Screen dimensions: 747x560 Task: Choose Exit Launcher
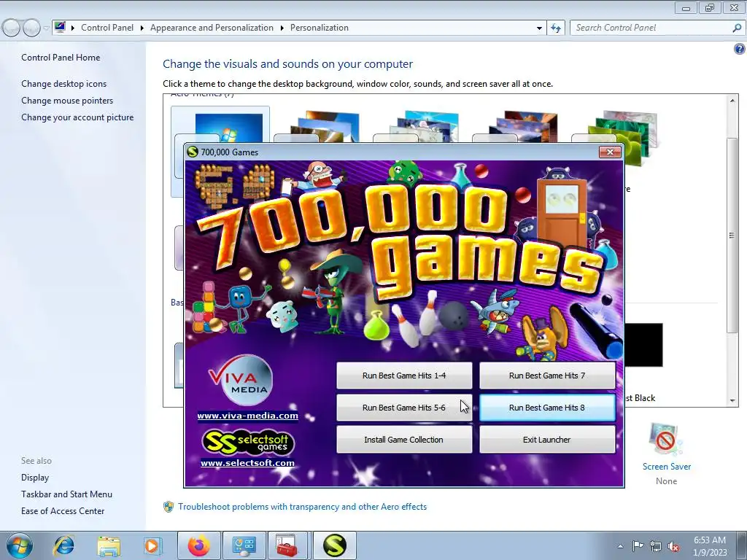tap(547, 440)
